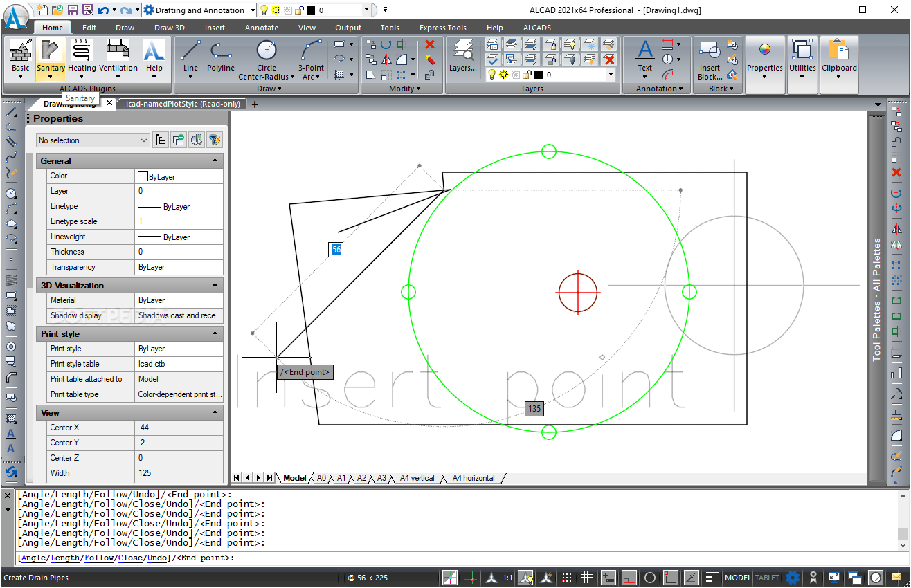Collapse the General section in Properties
This screenshot has width=911, height=588.
click(x=215, y=160)
